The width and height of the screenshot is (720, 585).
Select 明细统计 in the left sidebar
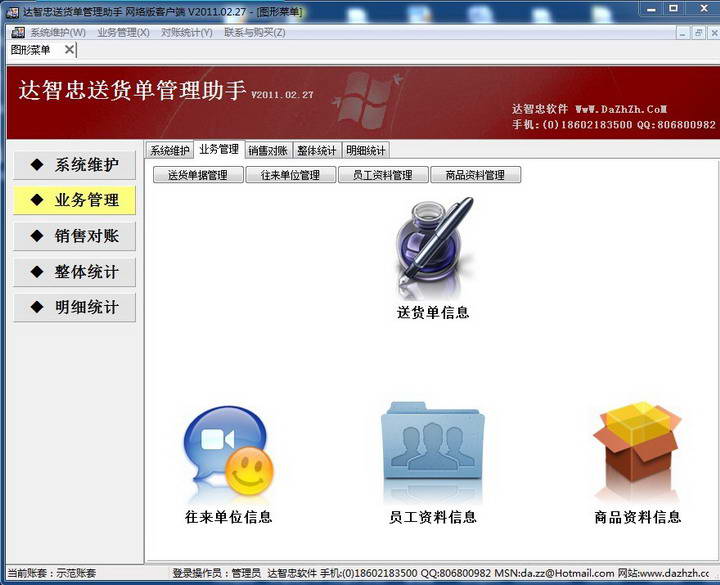[74, 307]
